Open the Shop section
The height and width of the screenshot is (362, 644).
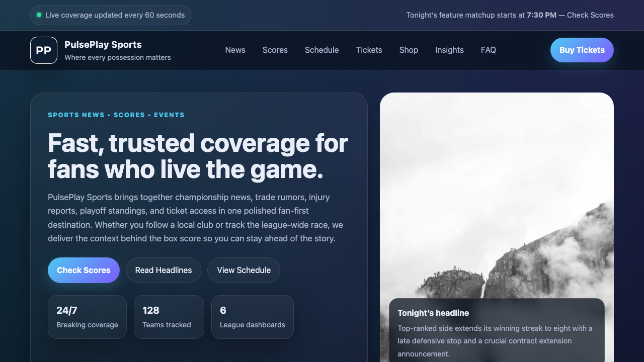409,50
